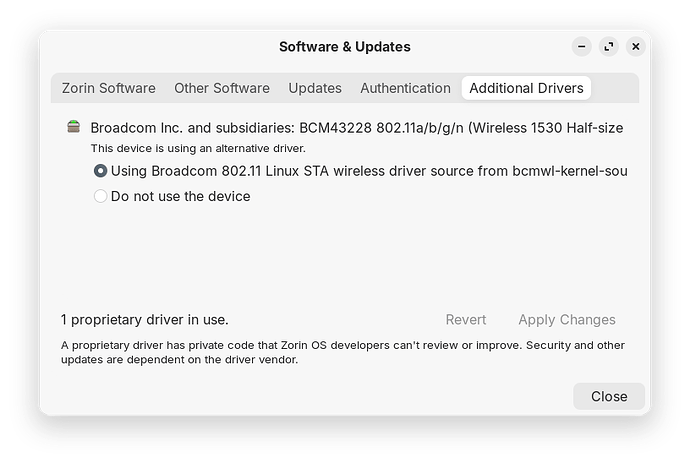Click the bcmwl-kernel-source driver label text
Image resolution: width=690 pixels, height=463 pixels.
(369, 171)
